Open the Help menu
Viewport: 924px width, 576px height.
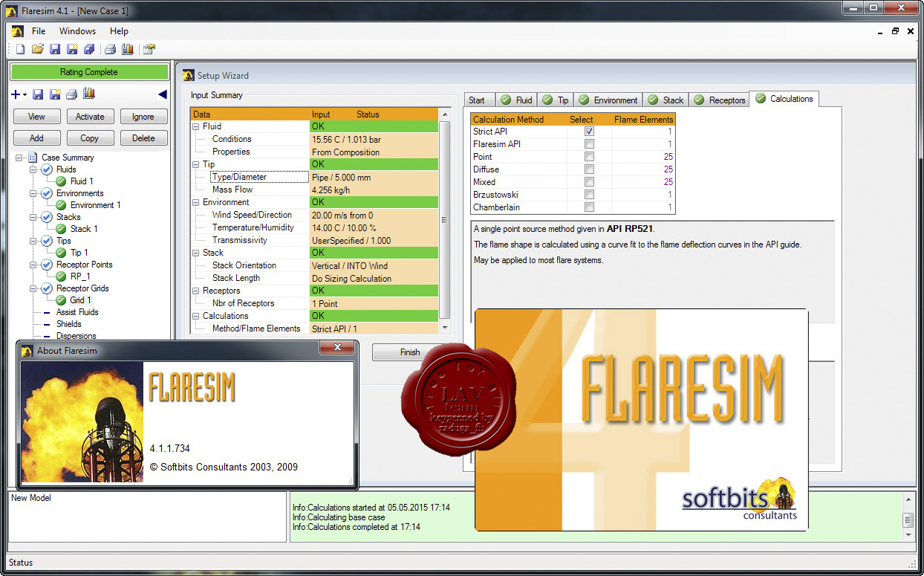pos(119,31)
